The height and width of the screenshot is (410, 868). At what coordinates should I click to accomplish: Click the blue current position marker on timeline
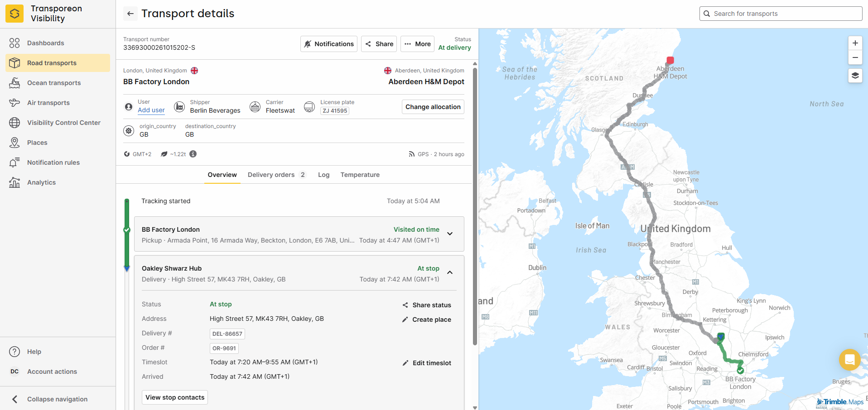(127, 269)
